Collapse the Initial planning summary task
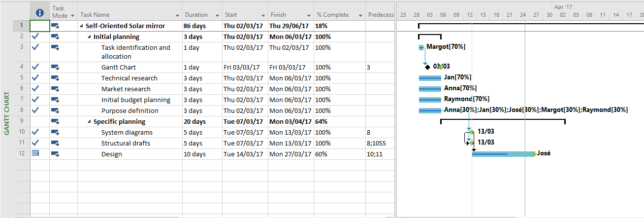 (89, 37)
